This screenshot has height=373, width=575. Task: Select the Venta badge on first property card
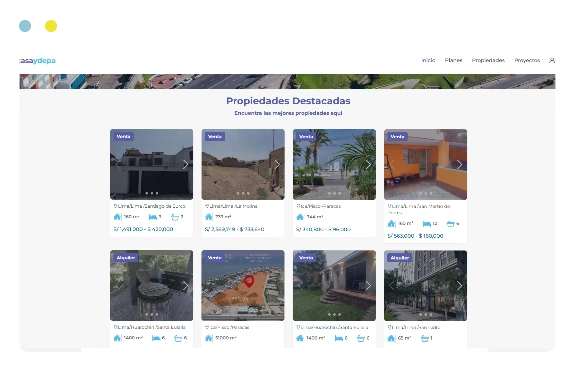[123, 136]
